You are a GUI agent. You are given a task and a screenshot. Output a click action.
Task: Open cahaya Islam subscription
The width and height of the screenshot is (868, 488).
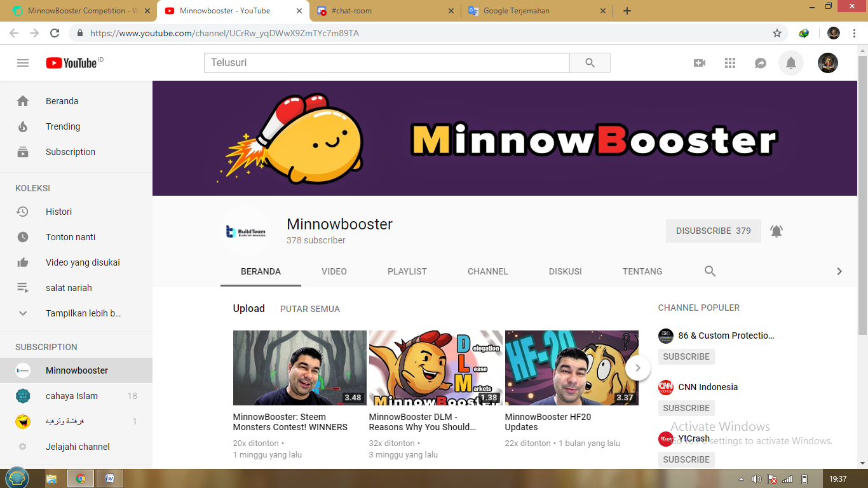pos(76,396)
